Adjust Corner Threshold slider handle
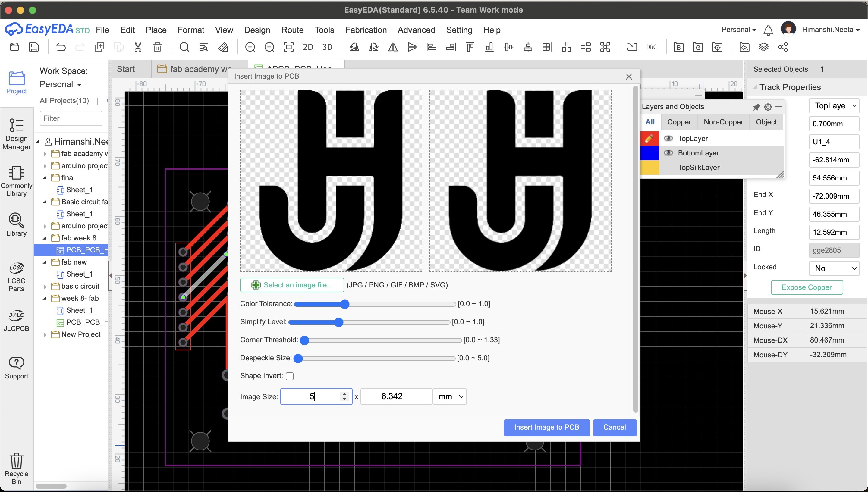868x492 pixels. (304, 340)
